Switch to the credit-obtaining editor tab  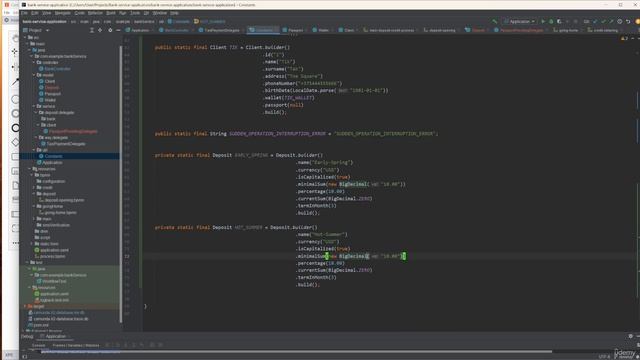(x=604, y=30)
